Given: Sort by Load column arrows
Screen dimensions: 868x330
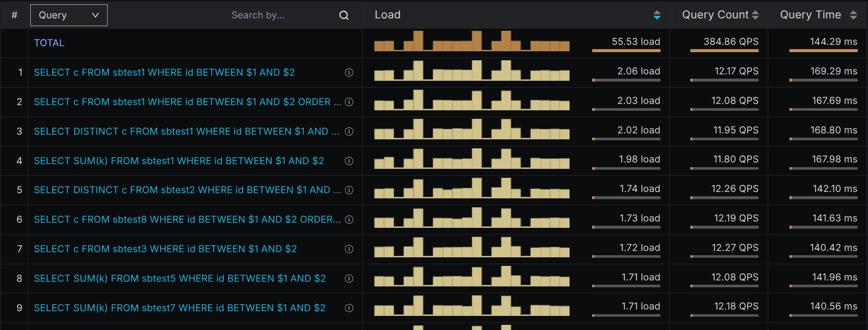Looking at the screenshot, I should [657, 15].
